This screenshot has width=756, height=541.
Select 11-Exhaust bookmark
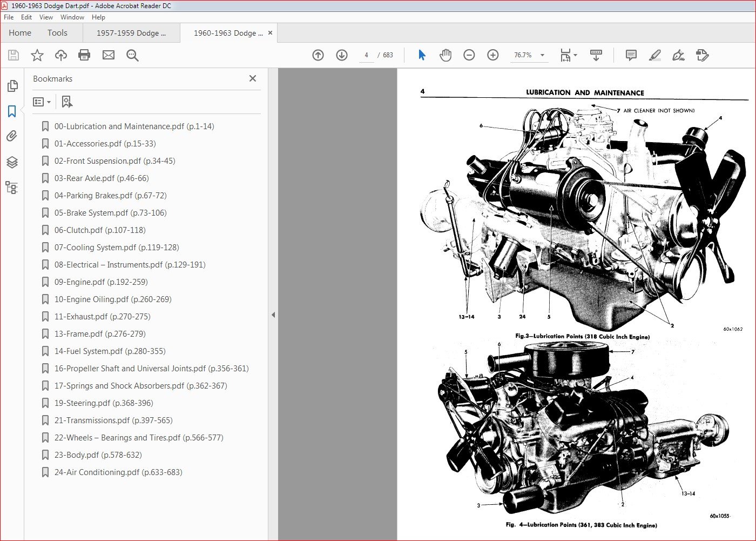(x=103, y=317)
